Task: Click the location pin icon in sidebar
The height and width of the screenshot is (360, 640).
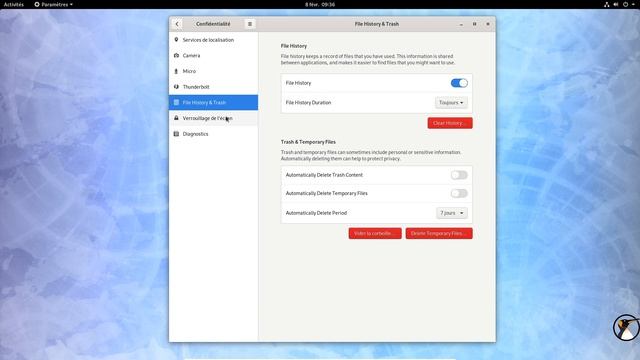Action: [176, 40]
